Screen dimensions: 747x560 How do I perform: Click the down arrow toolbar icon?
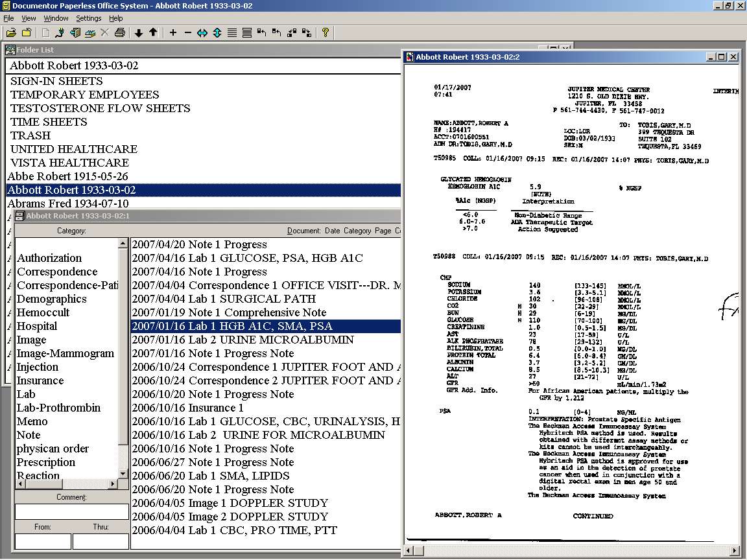click(x=139, y=32)
